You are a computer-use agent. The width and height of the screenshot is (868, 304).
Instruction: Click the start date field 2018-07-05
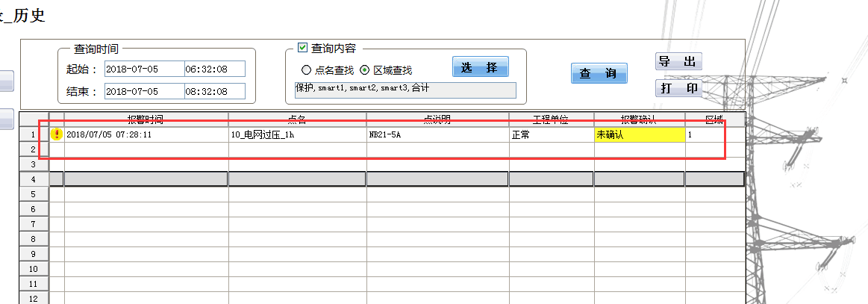[144, 69]
